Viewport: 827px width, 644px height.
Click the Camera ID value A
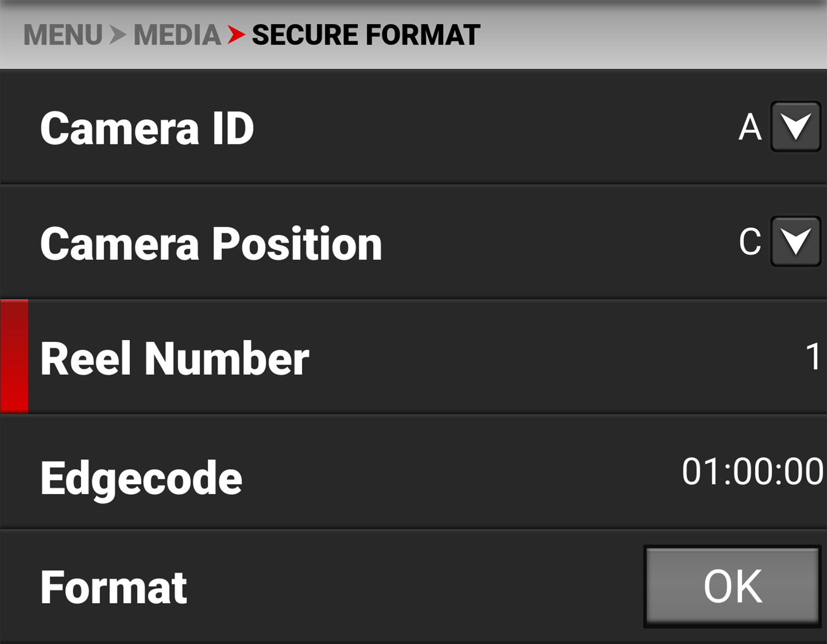pos(750,128)
